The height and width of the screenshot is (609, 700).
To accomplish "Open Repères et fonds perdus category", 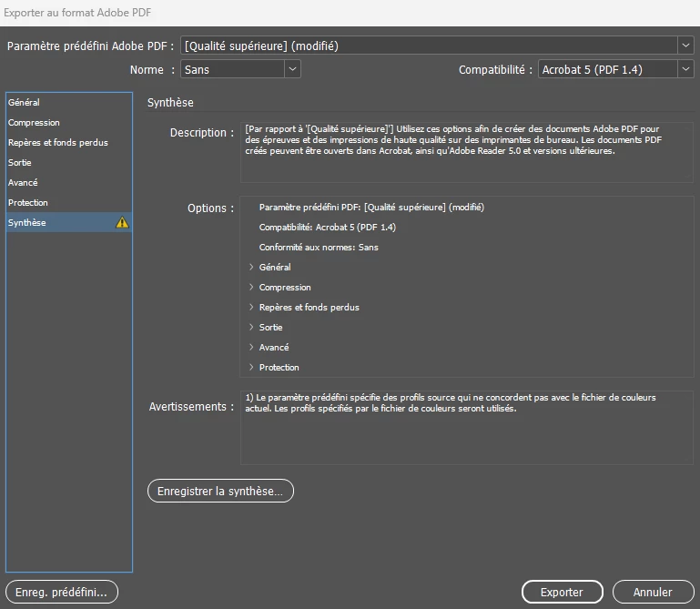I will click(69, 142).
